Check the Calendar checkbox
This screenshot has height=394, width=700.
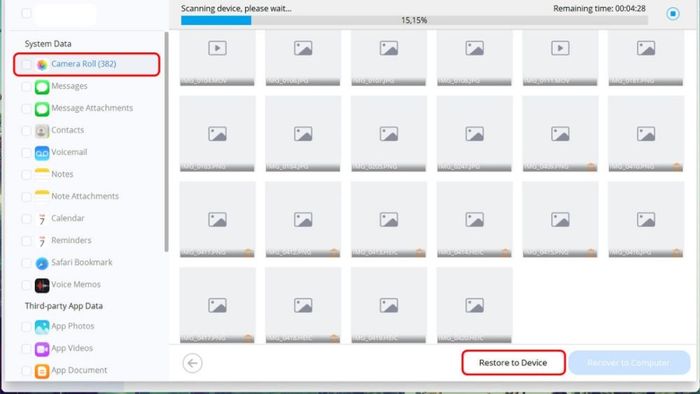tap(26, 219)
